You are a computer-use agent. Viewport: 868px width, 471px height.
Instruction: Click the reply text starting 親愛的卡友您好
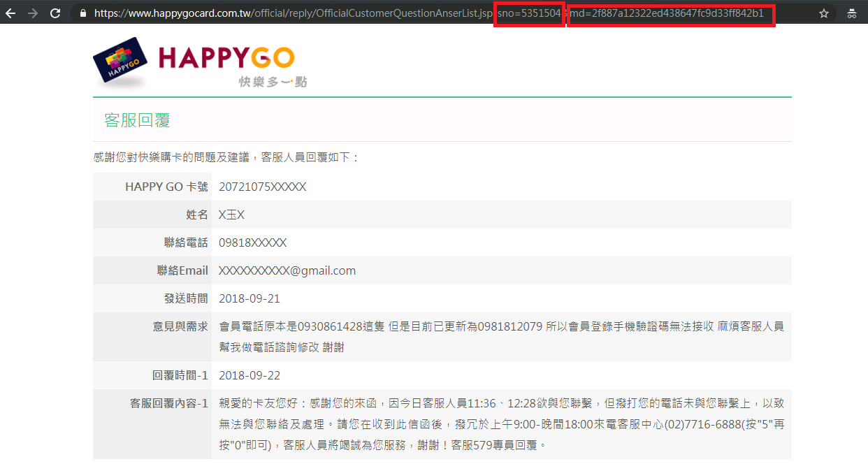click(x=501, y=423)
